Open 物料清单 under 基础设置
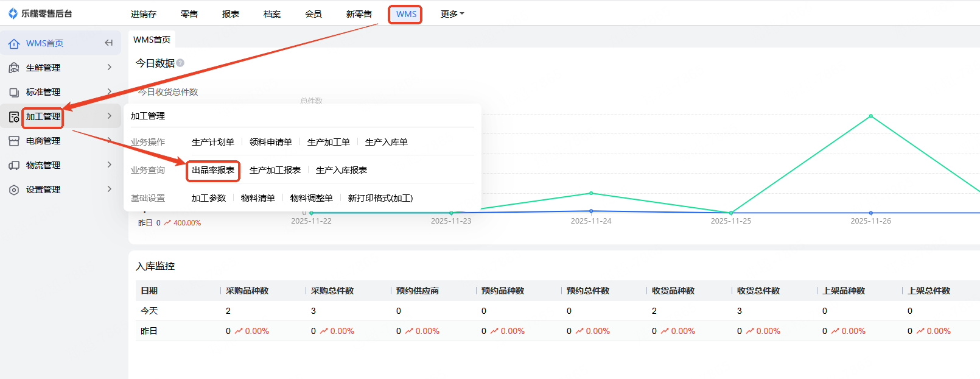Screen dimensions: 980x379 (258, 198)
